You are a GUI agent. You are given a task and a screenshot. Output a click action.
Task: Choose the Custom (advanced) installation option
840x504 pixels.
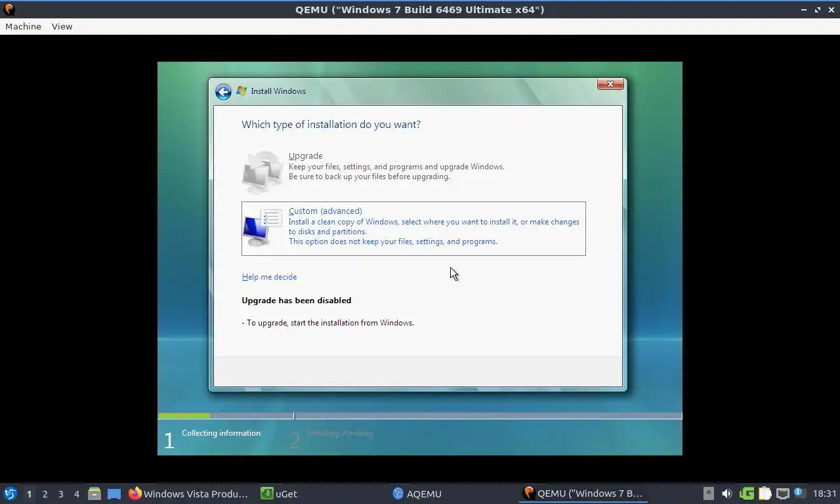(x=413, y=228)
